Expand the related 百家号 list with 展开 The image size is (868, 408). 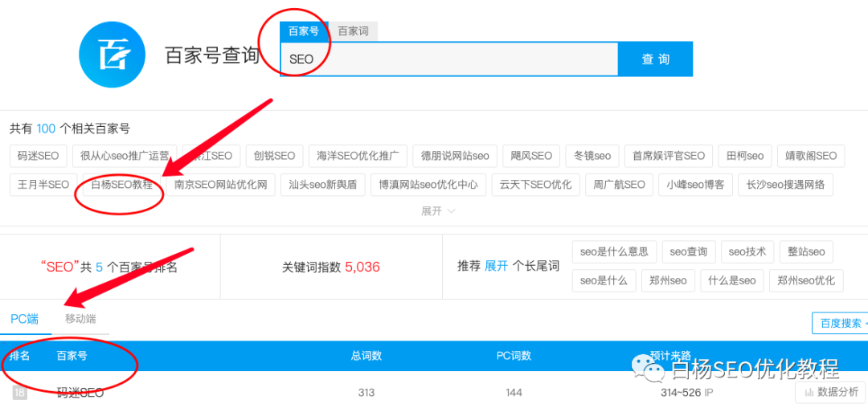click(x=438, y=211)
